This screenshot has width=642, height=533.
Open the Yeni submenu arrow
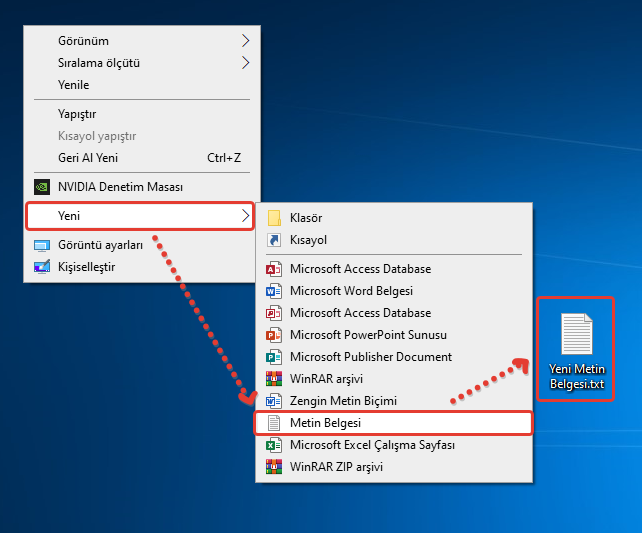(x=244, y=216)
